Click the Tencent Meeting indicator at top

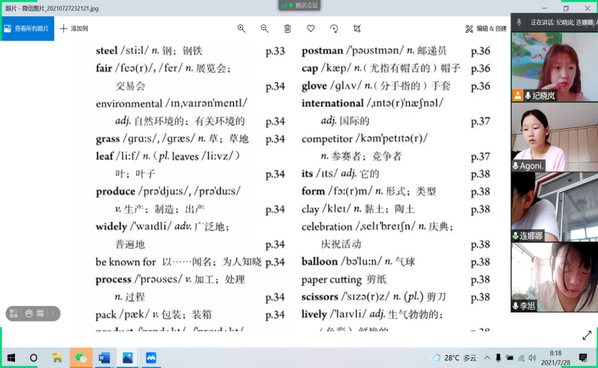point(299,5)
